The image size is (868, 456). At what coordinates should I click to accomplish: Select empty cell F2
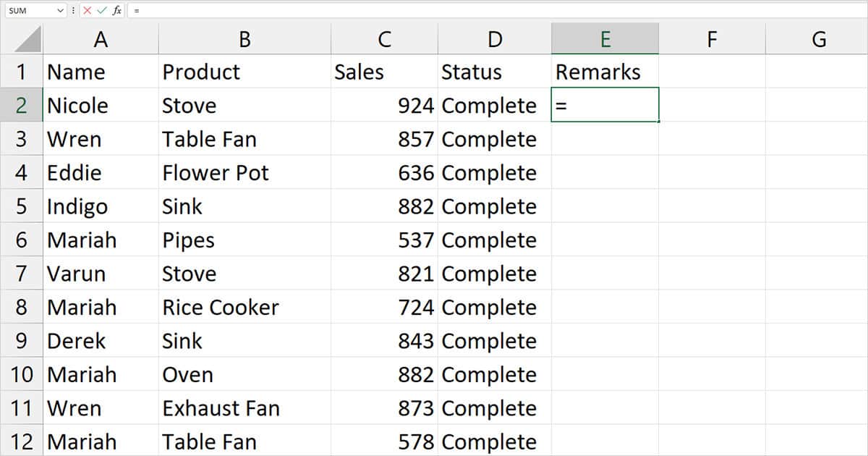point(712,105)
